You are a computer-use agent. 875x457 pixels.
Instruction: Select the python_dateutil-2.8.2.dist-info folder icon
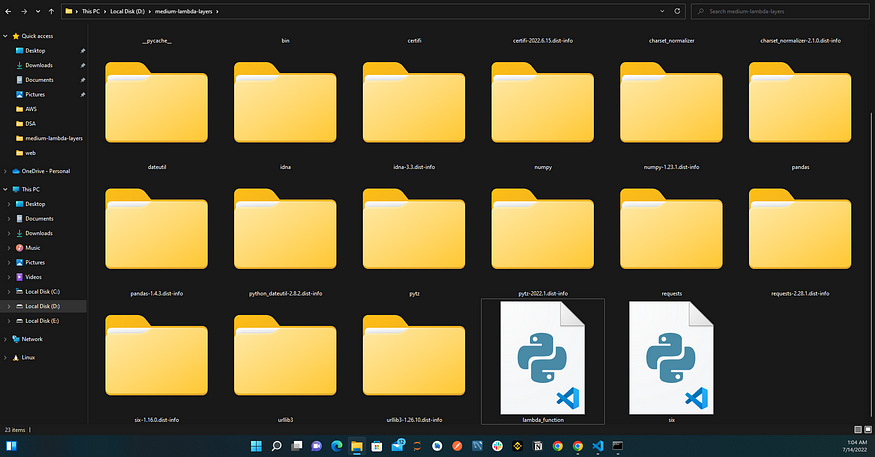pyautogui.click(x=285, y=229)
